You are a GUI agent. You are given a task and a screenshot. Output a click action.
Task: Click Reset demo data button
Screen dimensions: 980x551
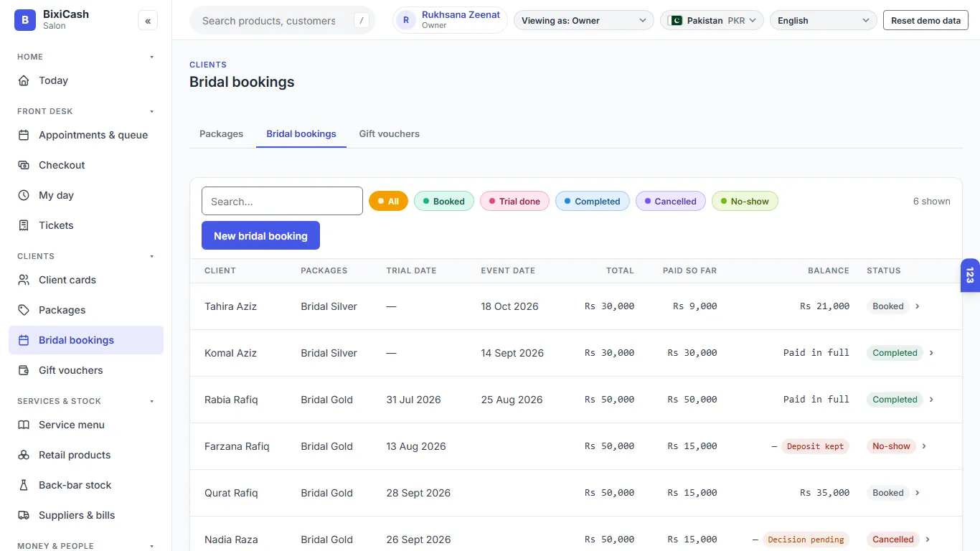tap(925, 21)
